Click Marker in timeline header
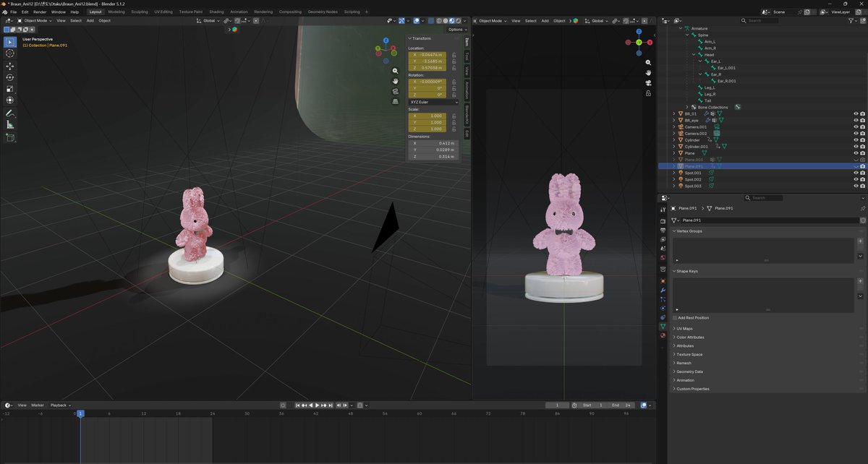This screenshot has width=868, height=464. click(38, 405)
